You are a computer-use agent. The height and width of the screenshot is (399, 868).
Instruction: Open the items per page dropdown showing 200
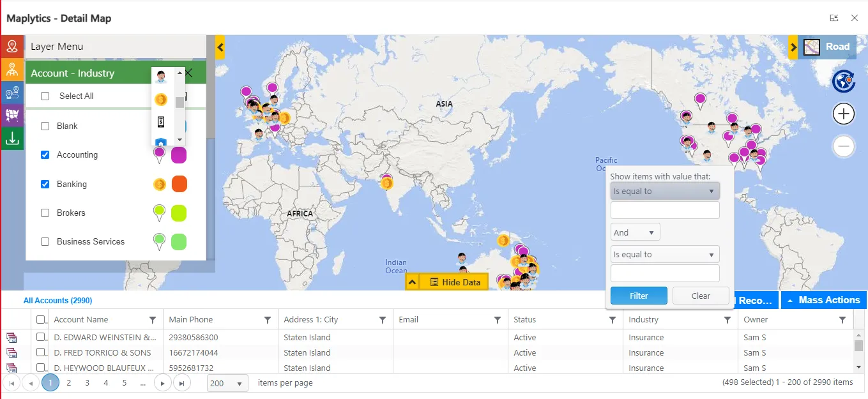(227, 383)
